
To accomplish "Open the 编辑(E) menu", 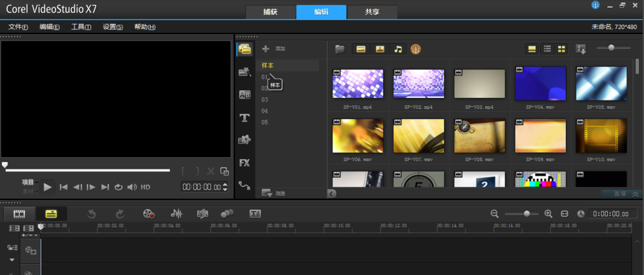I will [x=49, y=27].
